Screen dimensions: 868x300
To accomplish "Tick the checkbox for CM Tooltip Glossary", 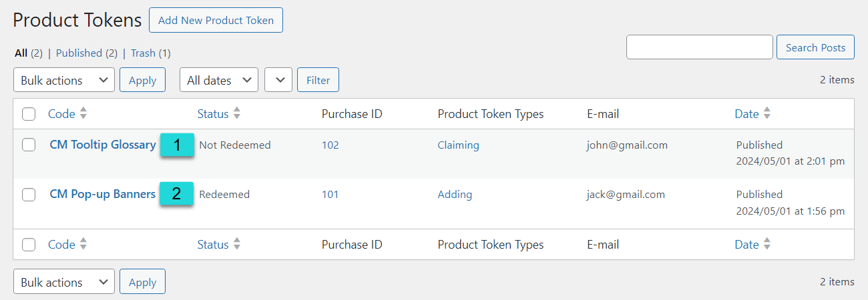I will coord(29,145).
